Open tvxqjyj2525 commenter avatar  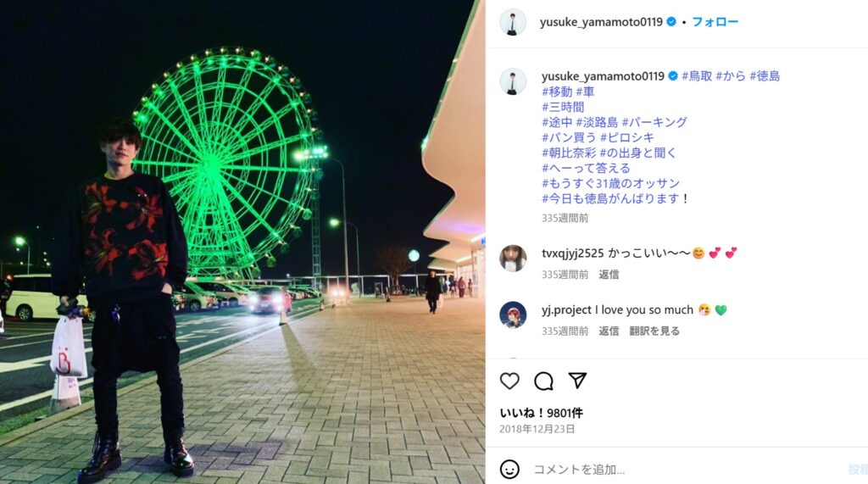tap(513, 258)
